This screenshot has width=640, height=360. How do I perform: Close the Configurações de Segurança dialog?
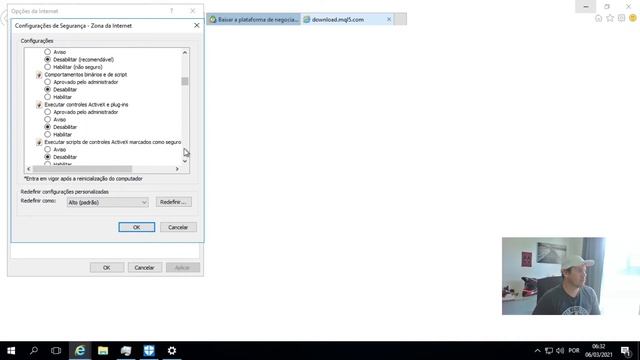(x=197, y=25)
